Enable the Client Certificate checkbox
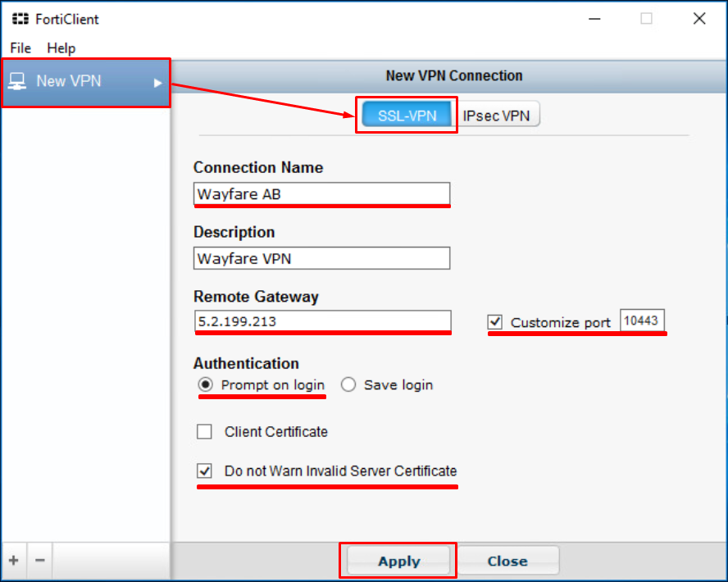The width and height of the screenshot is (728, 582). click(205, 431)
